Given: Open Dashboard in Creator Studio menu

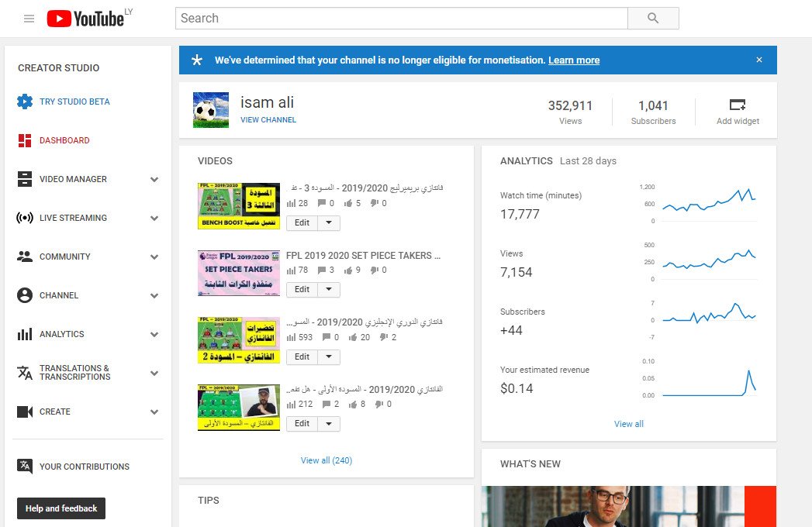Looking at the screenshot, I should coord(64,140).
